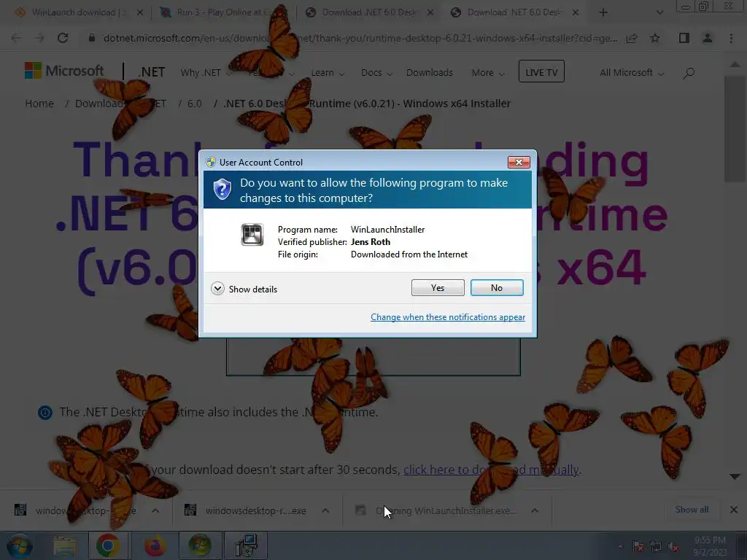Viewport: 747px width, 560px height.
Task: Click the installer icon in taskbar
Action: tap(246, 545)
